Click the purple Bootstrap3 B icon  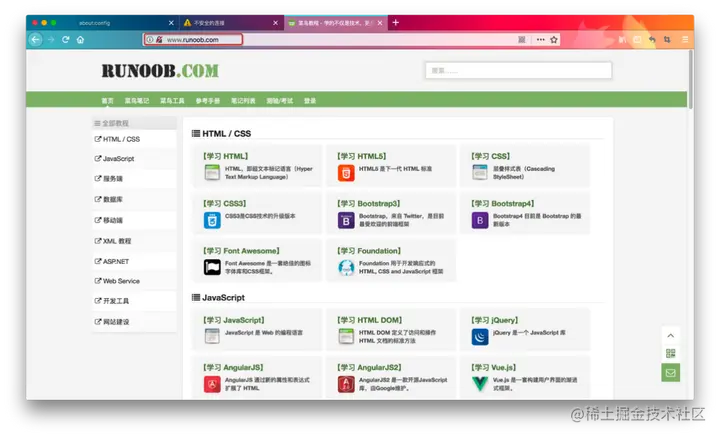(x=346, y=220)
